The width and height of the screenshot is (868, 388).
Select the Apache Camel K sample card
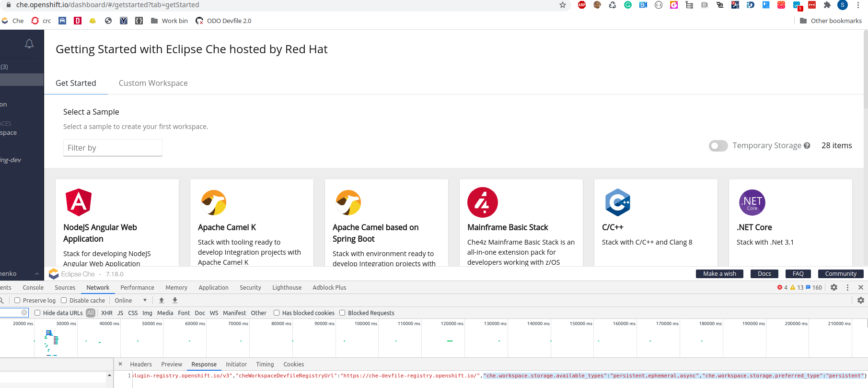point(252,223)
